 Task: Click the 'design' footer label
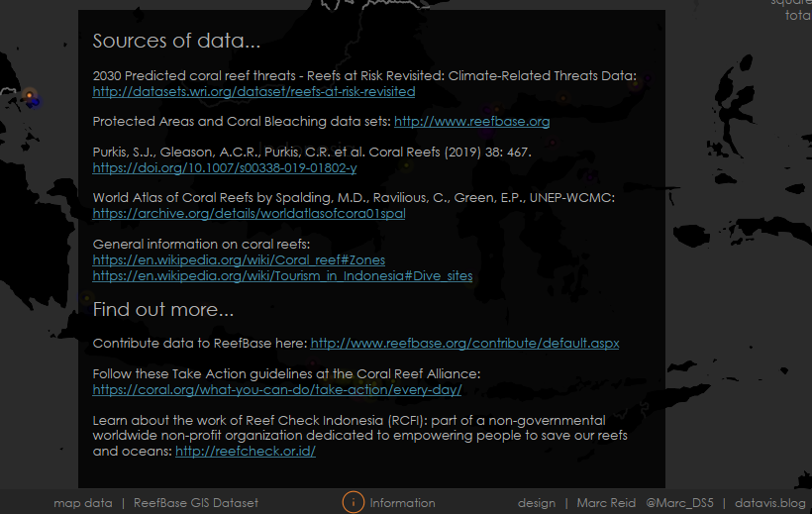[x=537, y=503]
